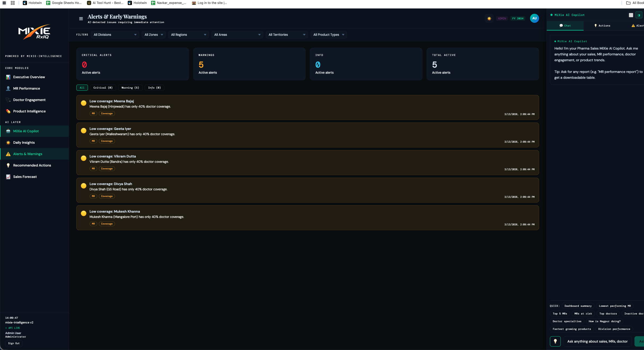Toggle the white checkbox in the Copilot header
This screenshot has height=350, width=644.
click(631, 15)
